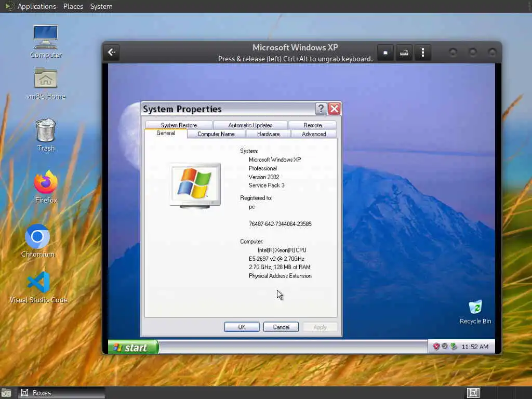Click the safely remove hardware tray icon
Image resolution: width=532 pixels, height=399 pixels.
coord(454,347)
